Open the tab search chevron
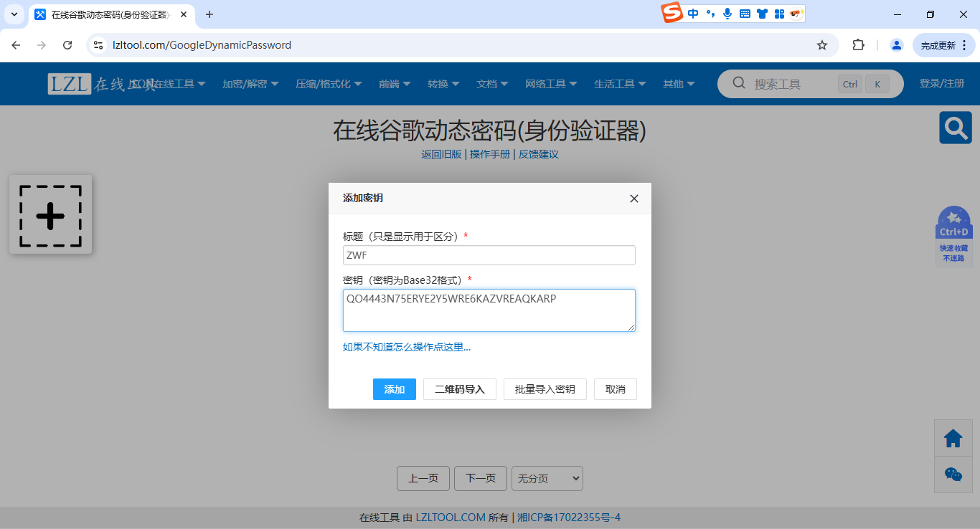 point(14,14)
